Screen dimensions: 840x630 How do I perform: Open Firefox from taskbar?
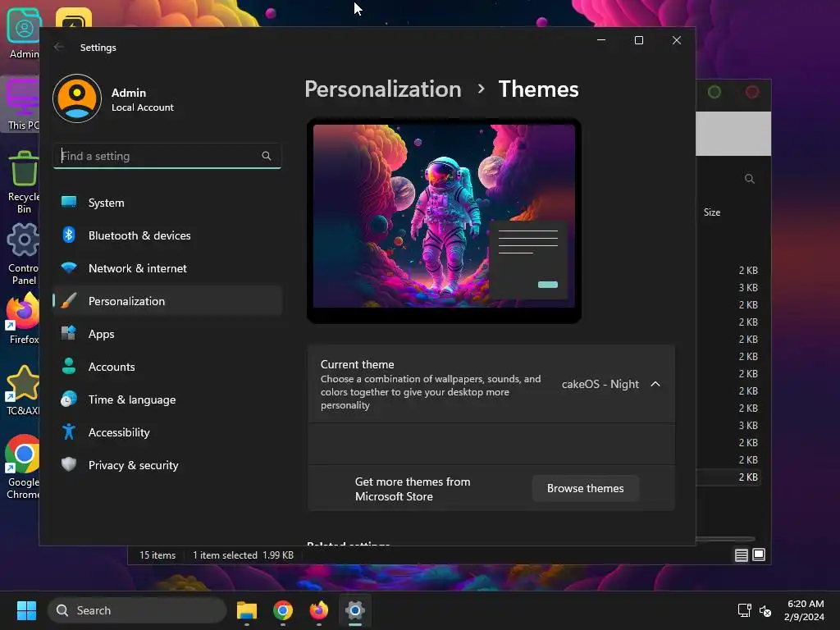point(319,610)
